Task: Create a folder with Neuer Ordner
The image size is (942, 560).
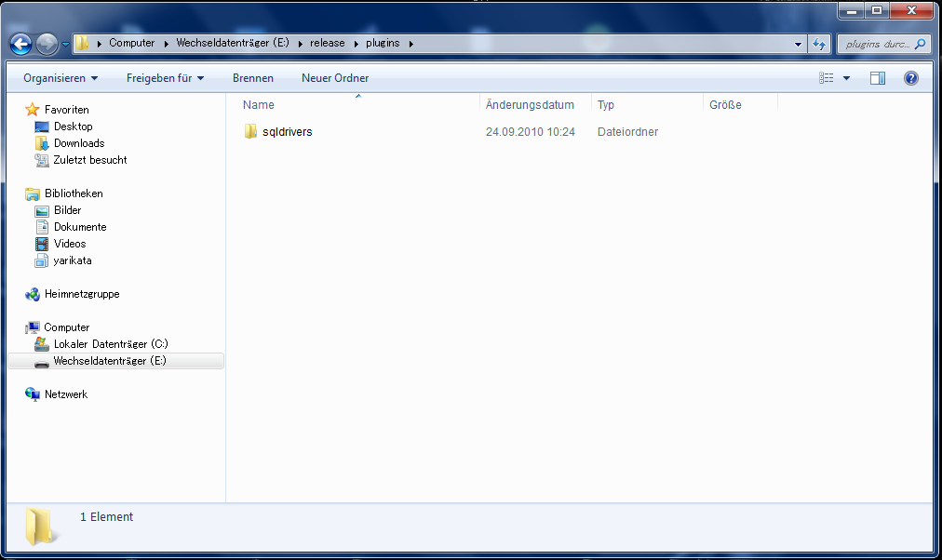Action: point(335,78)
